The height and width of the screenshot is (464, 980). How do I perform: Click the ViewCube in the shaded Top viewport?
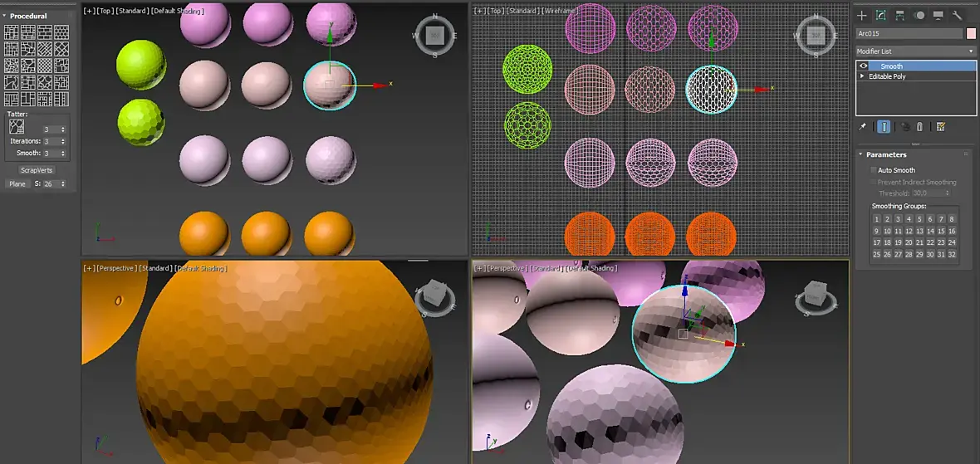[435, 36]
